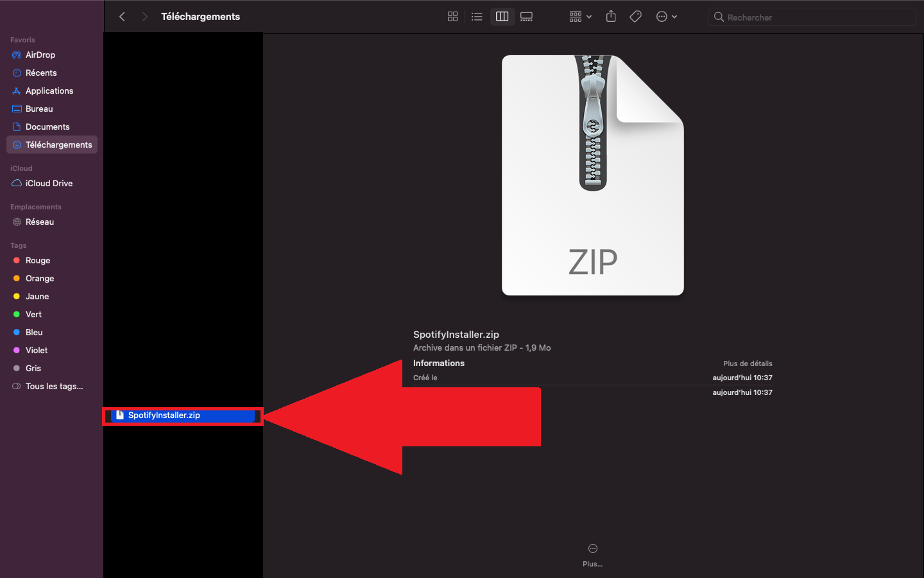This screenshot has width=924, height=578.
Task: Click the Share toolbar icon
Action: point(611,17)
